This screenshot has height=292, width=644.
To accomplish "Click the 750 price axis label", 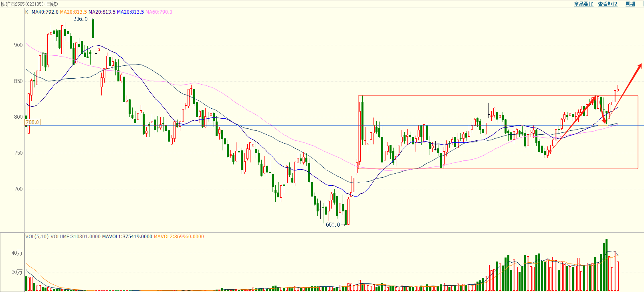I will click(x=18, y=153).
